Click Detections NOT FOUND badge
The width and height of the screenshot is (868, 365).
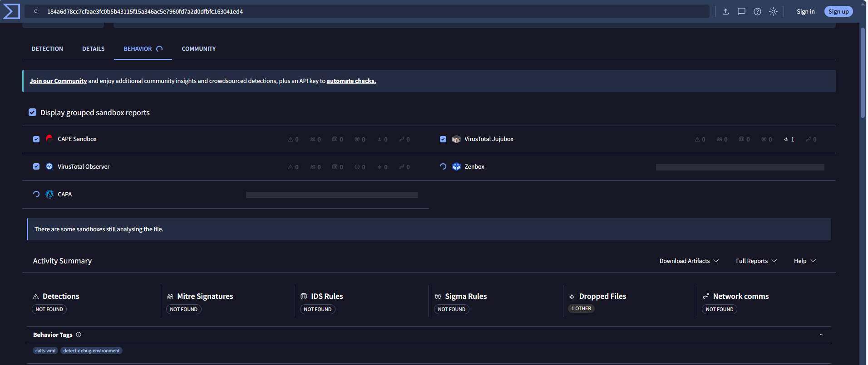49,309
